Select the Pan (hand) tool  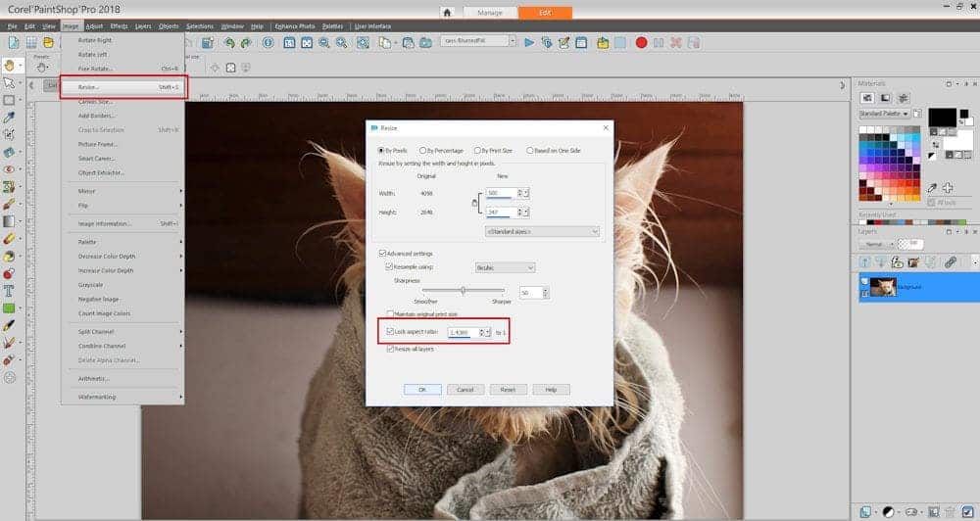[x=9, y=66]
